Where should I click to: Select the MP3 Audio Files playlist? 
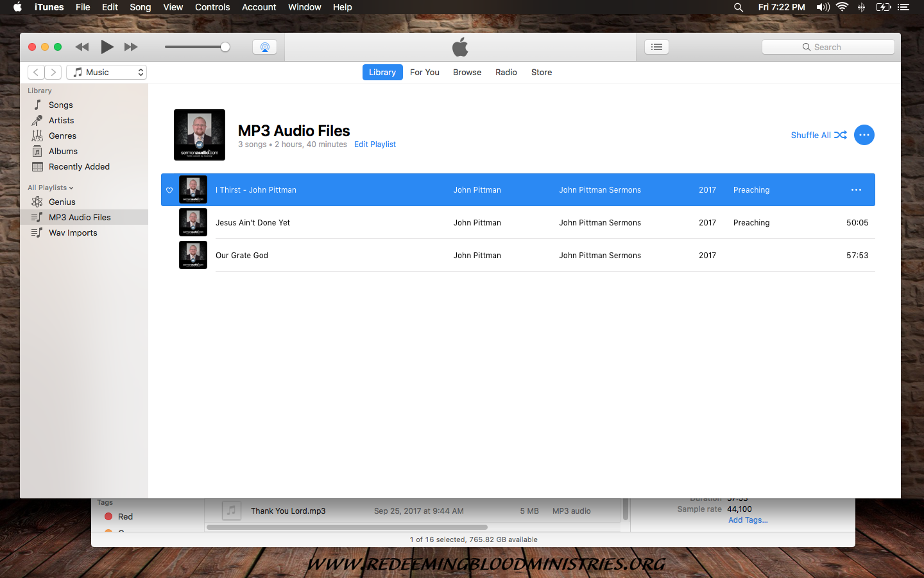(x=84, y=218)
